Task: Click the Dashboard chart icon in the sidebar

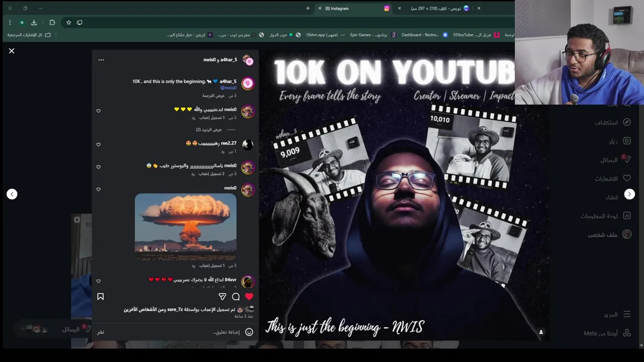Action: pos(627,216)
